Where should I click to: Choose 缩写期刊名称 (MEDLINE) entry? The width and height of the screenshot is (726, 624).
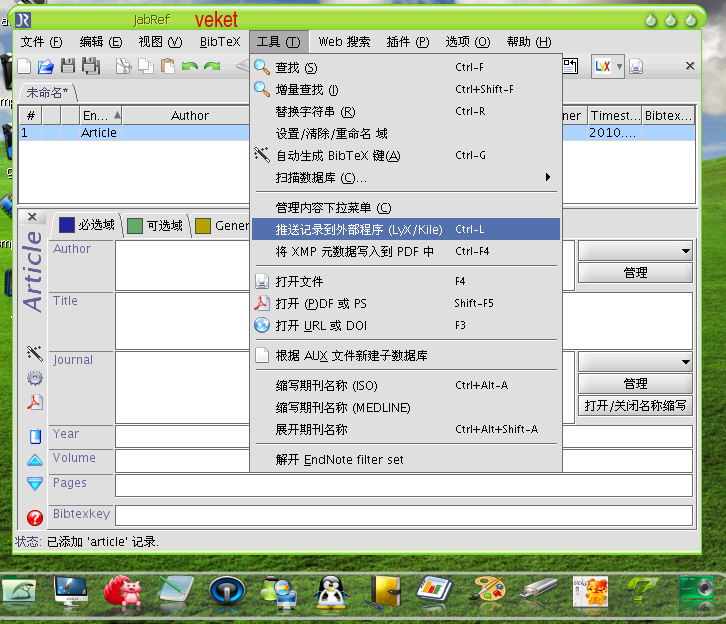tap(406, 407)
